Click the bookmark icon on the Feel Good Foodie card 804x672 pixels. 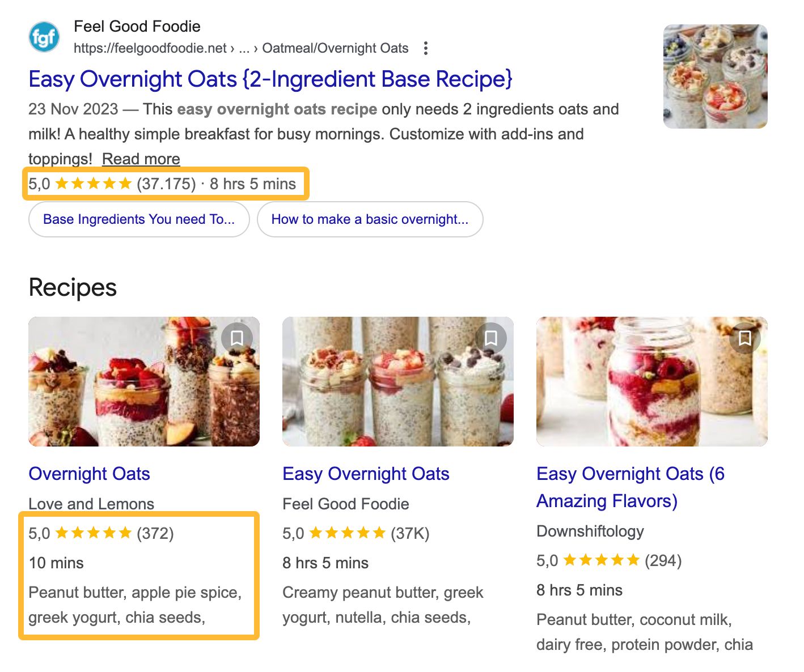coord(491,338)
